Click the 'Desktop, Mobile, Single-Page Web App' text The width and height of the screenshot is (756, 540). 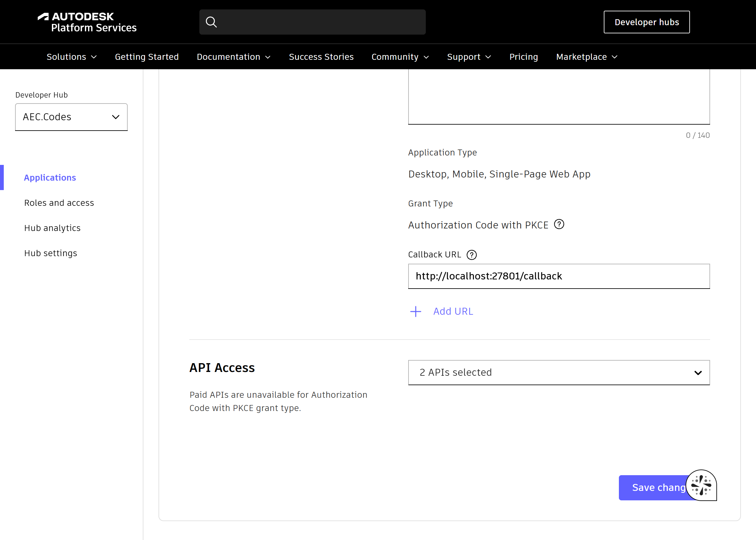click(x=499, y=174)
